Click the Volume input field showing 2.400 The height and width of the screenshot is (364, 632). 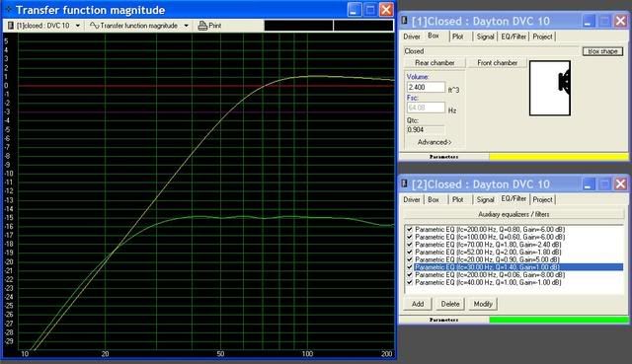pyautogui.click(x=426, y=87)
